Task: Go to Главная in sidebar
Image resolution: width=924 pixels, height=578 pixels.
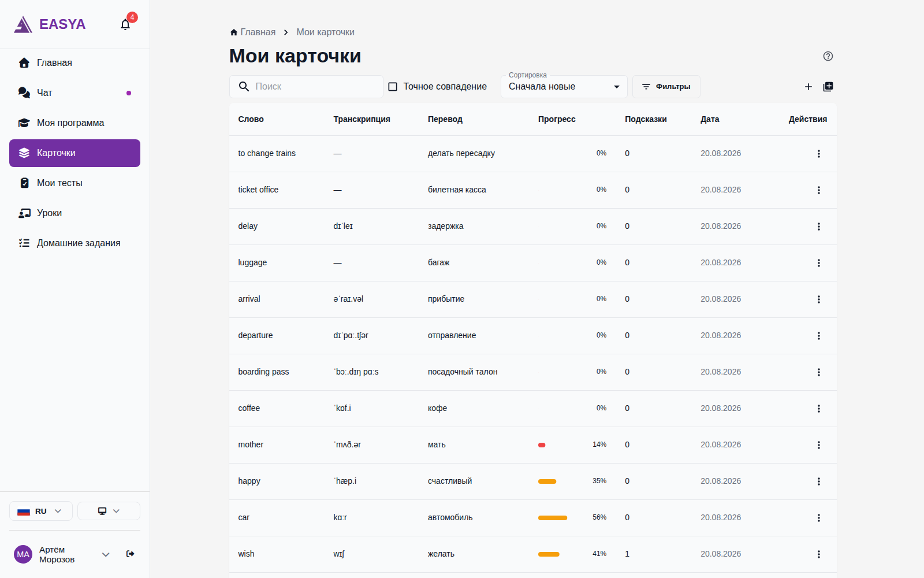Action: tap(74, 63)
